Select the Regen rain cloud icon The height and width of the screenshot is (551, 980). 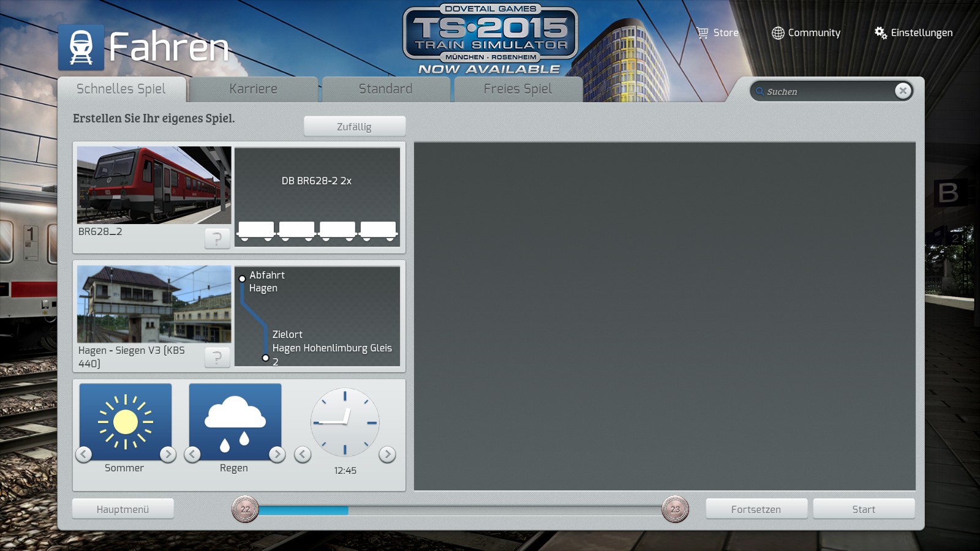[x=235, y=421]
